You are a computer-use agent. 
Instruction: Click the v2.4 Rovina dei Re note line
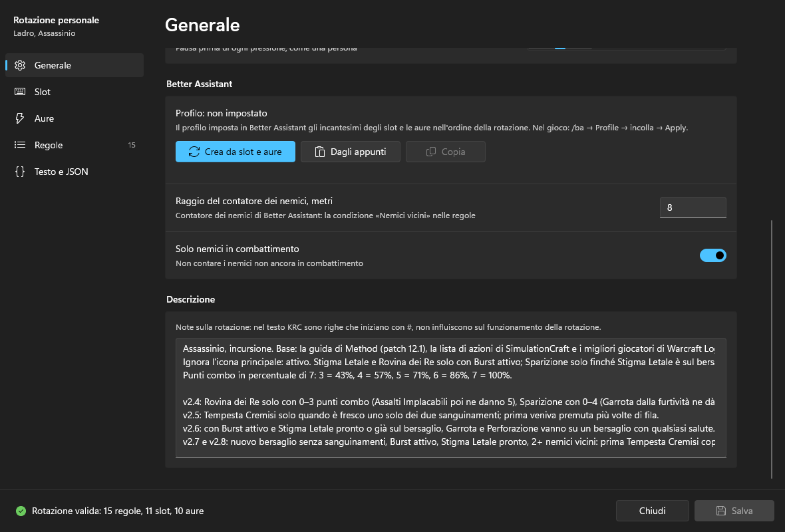click(x=448, y=402)
